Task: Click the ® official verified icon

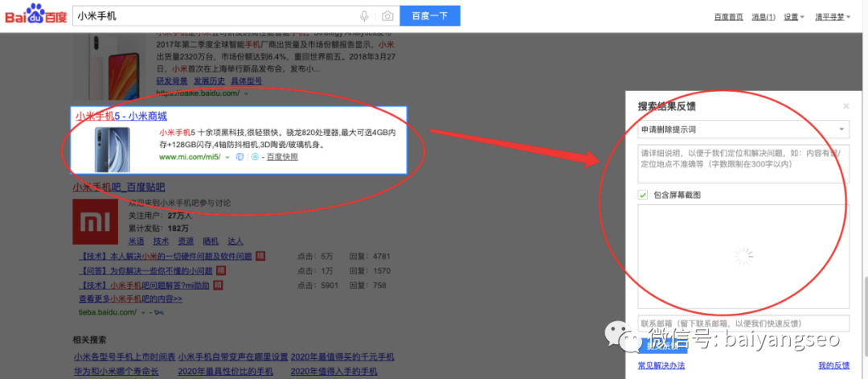Action: pyautogui.click(x=255, y=158)
